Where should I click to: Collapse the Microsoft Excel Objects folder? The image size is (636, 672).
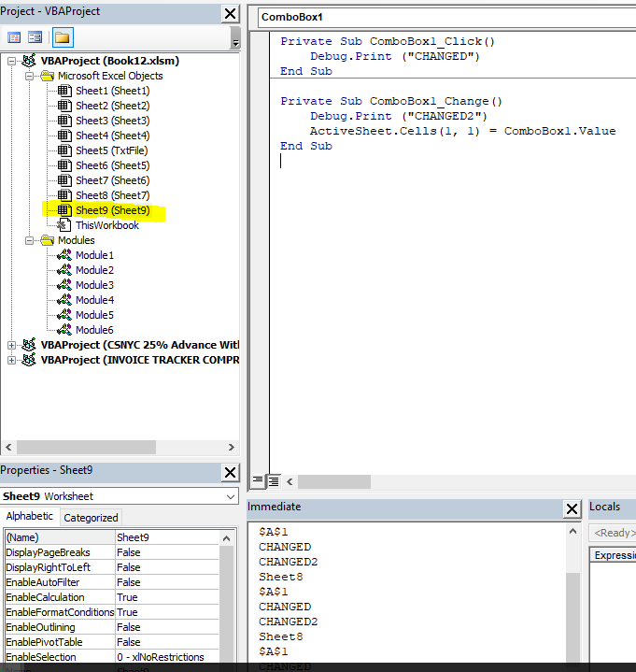coord(29,76)
